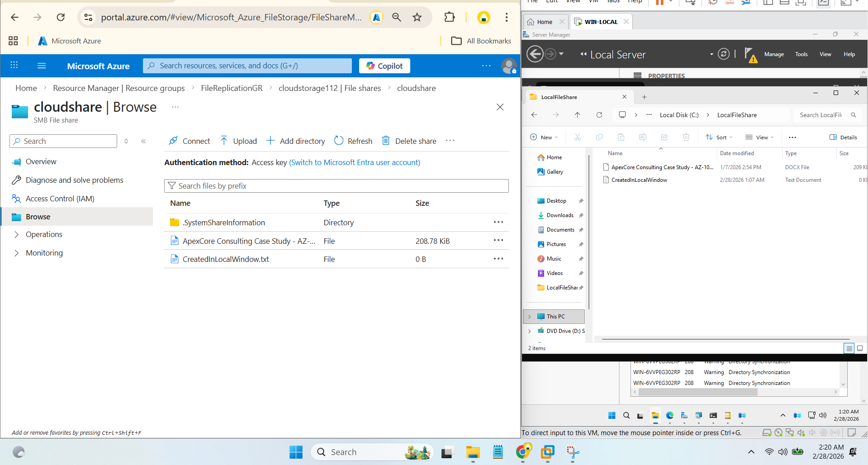Image resolution: width=868 pixels, height=465 pixels.
Task: Open Chrome from the host taskbar
Action: coord(523,451)
